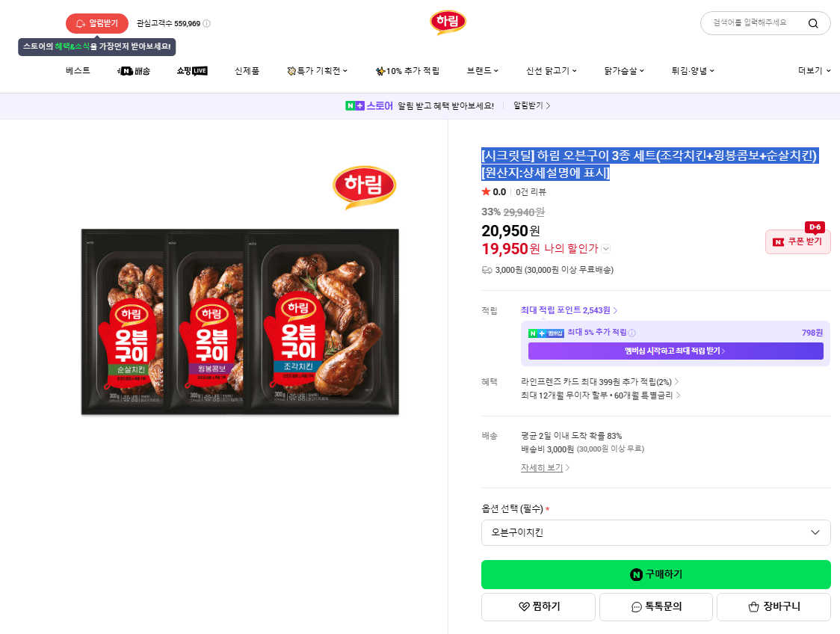Image resolution: width=840 pixels, height=634 pixels.
Task: Click 멤버십 시작하고 최대 적립 받기 button
Action: pyautogui.click(x=676, y=351)
